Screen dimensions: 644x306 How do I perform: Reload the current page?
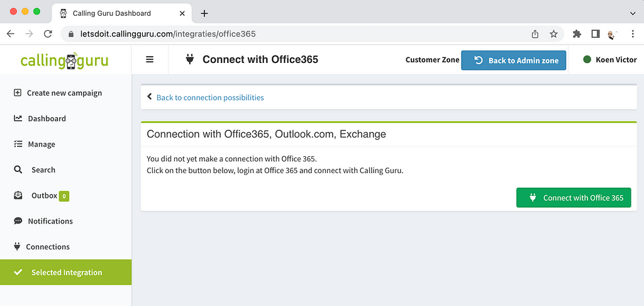click(48, 34)
